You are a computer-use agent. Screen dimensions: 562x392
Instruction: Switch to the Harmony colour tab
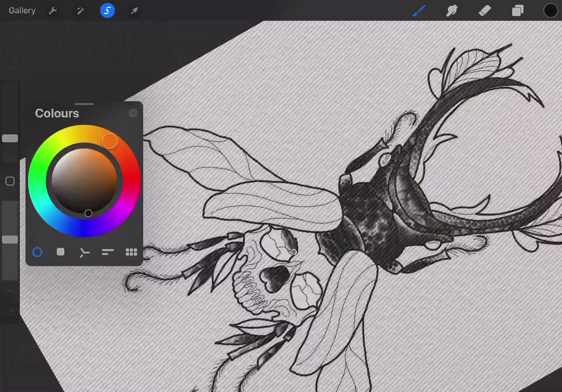84,253
